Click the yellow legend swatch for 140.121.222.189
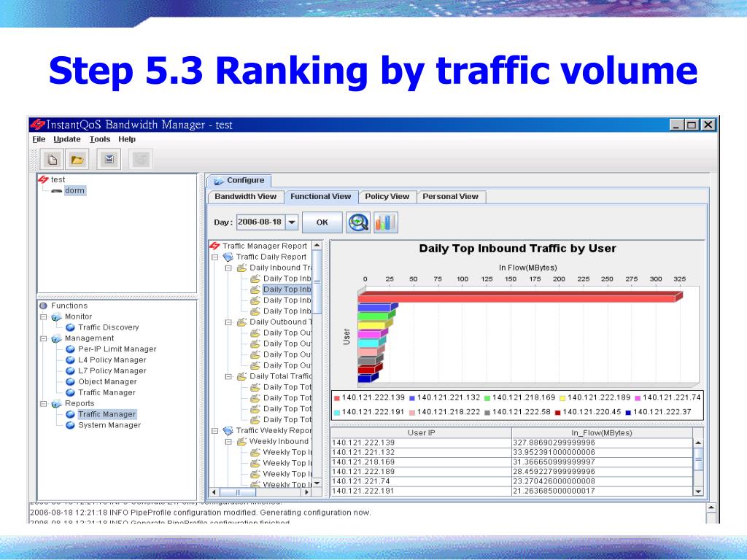 pyautogui.click(x=562, y=398)
